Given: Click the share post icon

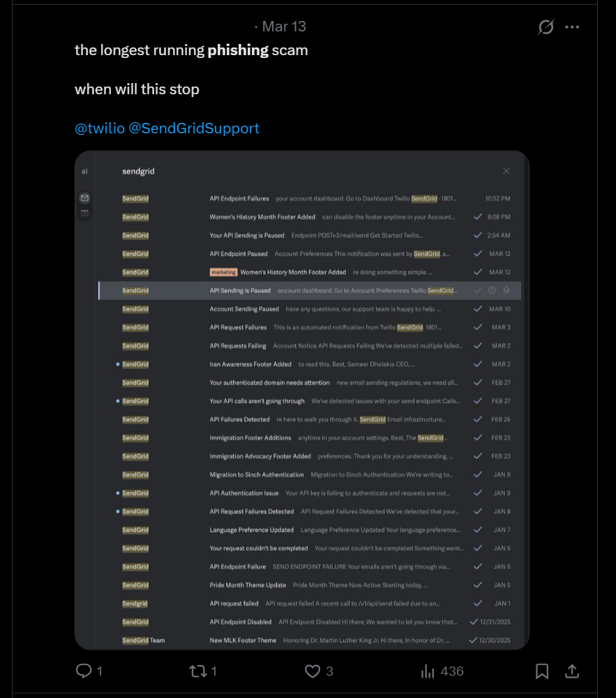Looking at the screenshot, I should click(572, 671).
